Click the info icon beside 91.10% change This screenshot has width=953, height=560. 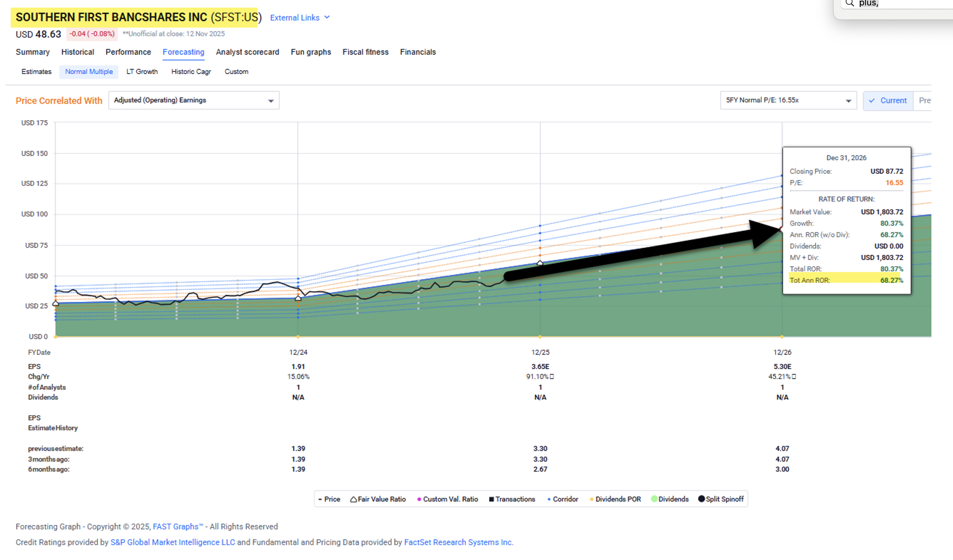(552, 376)
